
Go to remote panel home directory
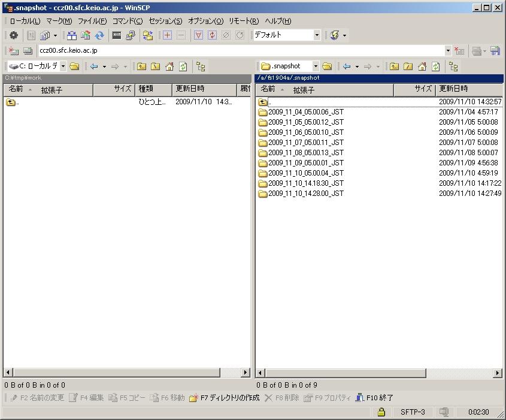tap(422, 67)
